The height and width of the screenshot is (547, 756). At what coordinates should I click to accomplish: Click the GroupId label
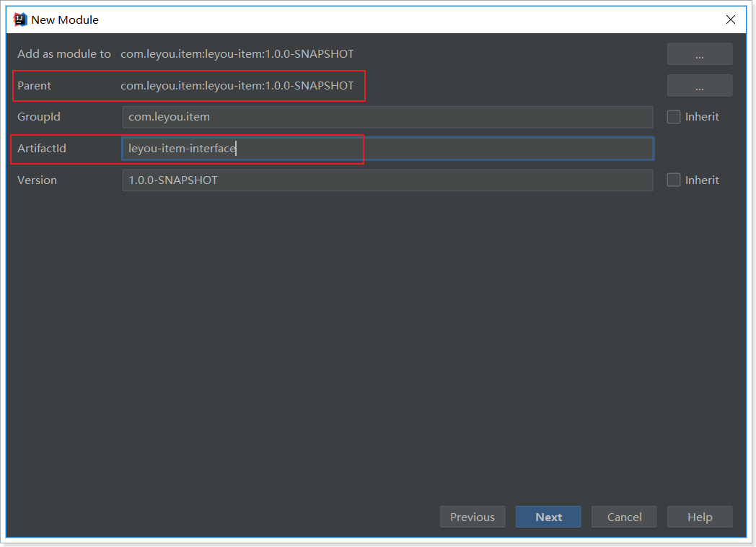(x=39, y=117)
